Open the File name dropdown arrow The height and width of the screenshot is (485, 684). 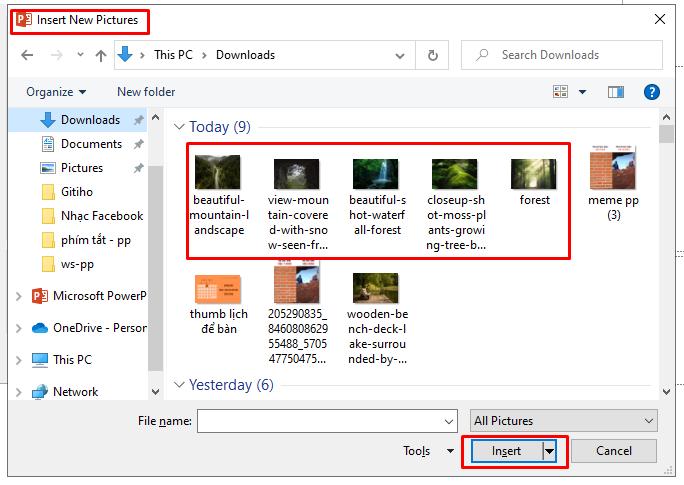pos(449,421)
